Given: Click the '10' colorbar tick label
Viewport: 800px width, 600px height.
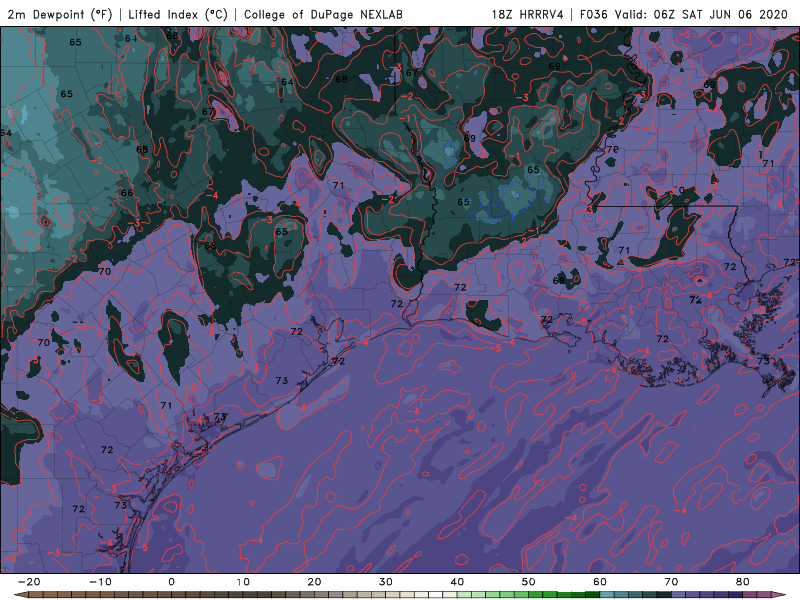Looking at the screenshot, I should pyautogui.click(x=243, y=582).
